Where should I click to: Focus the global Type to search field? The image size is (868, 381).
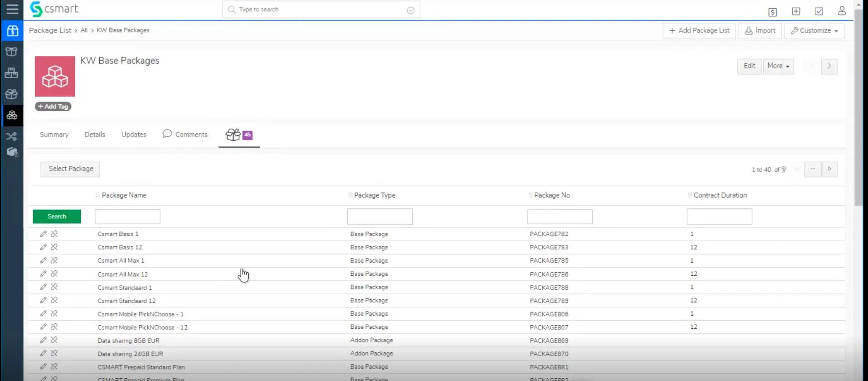click(321, 10)
